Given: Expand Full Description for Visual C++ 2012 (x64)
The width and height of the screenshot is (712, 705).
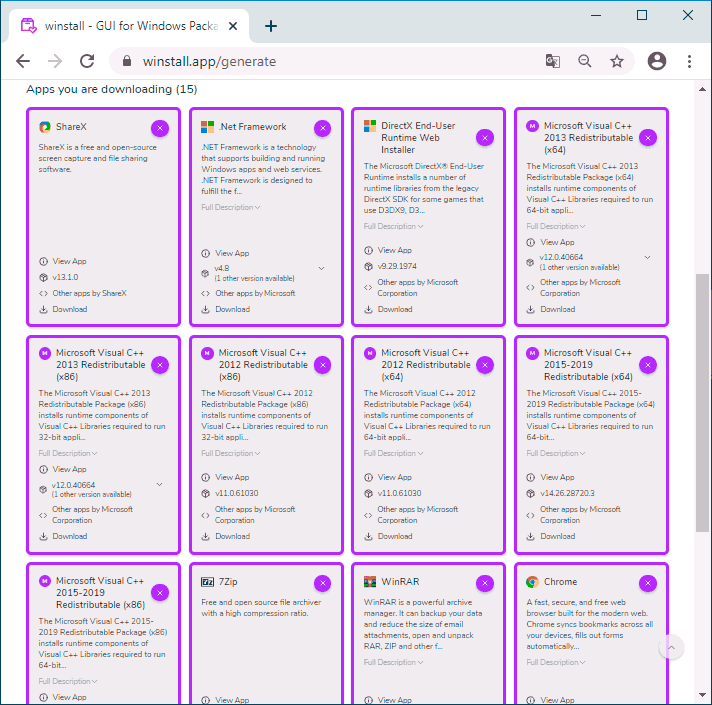Looking at the screenshot, I should tap(393, 453).
